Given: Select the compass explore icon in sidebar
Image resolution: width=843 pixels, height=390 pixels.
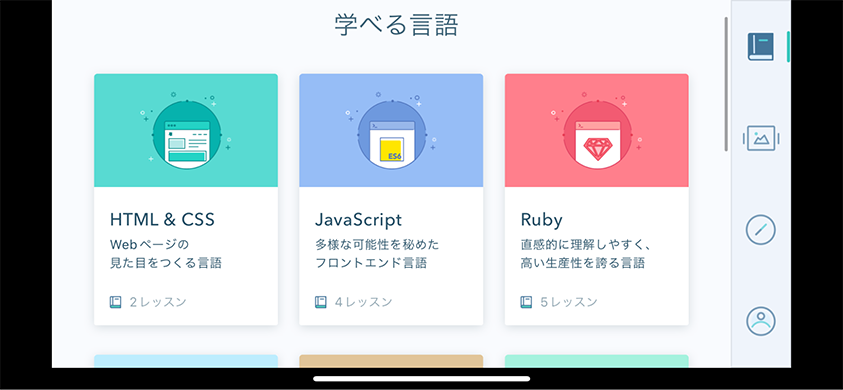Looking at the screenshot, I should point(761,230).
